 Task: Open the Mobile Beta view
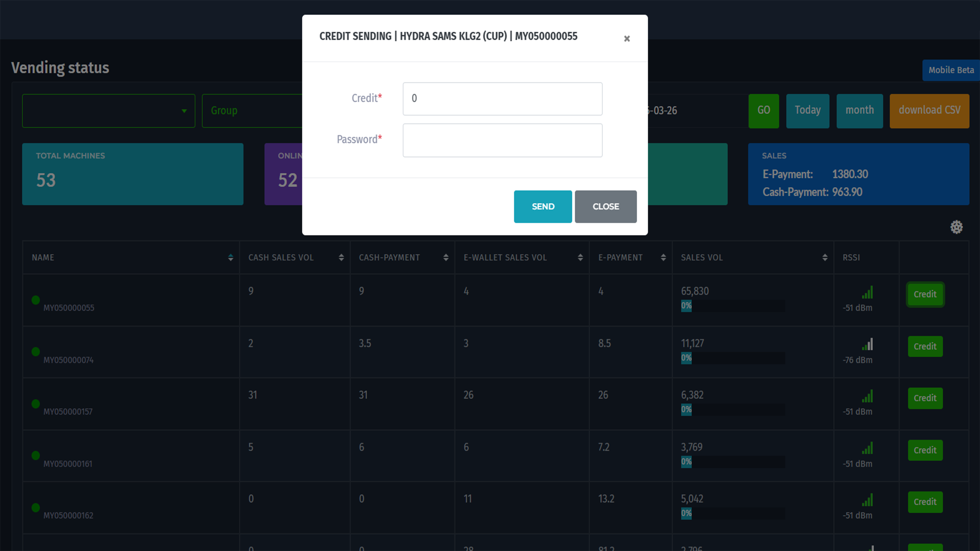click(951, 70)
